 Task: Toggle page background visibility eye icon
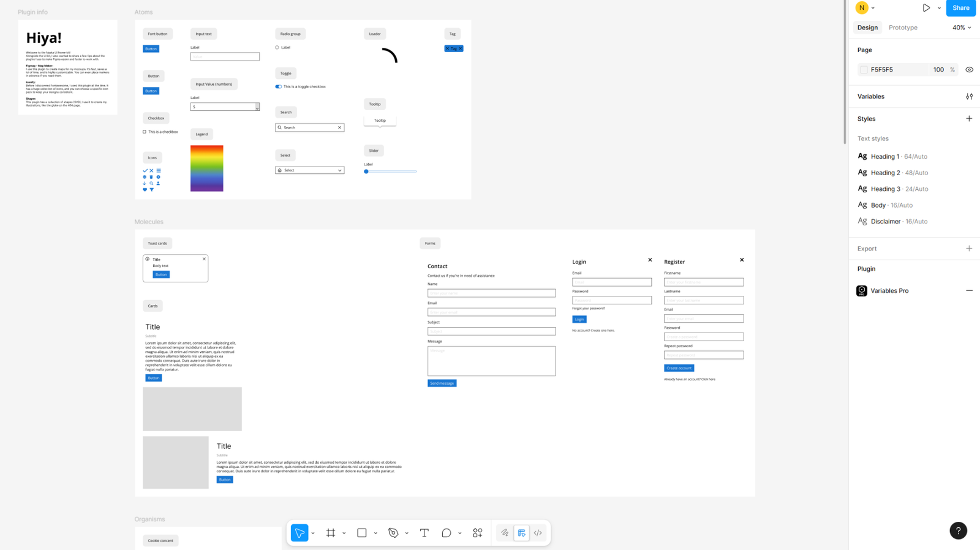(969, 70)
